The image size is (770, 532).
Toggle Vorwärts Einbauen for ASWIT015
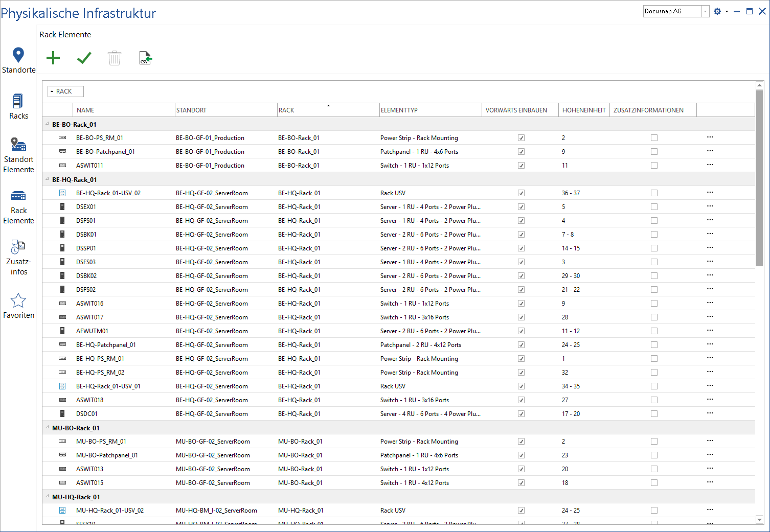click(521, 482)
